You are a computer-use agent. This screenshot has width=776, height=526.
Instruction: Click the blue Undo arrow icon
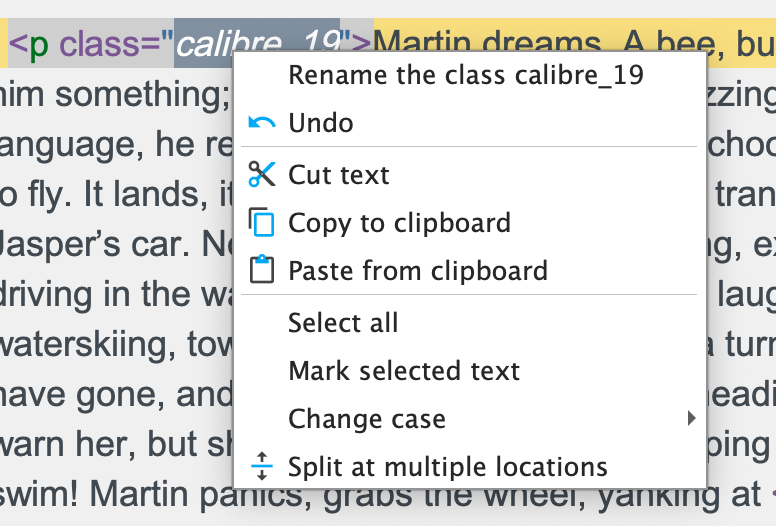[x=261, y=123]
